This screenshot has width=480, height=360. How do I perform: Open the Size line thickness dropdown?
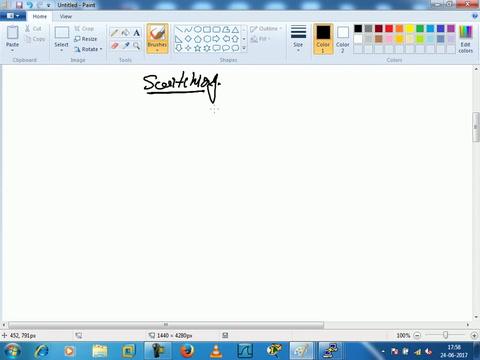point(298,39)
